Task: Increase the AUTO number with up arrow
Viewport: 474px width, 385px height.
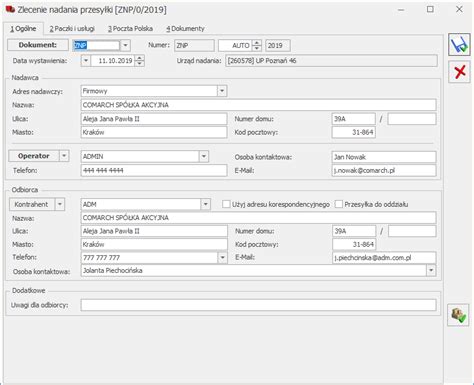Action: [257, 43]
